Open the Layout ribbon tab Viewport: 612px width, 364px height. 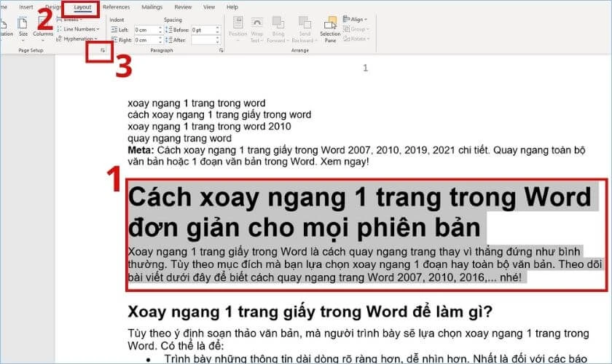click(82, 7)
